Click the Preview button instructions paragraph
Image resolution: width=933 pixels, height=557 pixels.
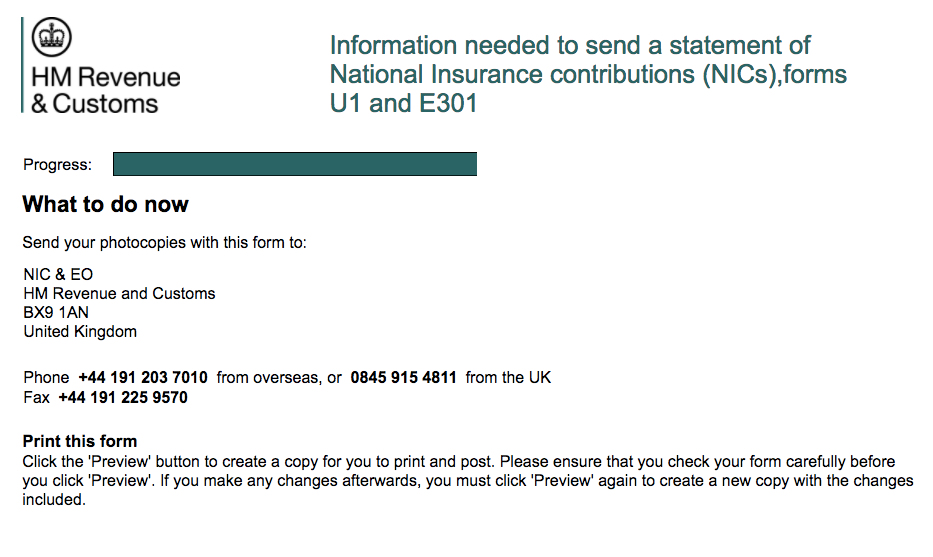pos(467,481)
